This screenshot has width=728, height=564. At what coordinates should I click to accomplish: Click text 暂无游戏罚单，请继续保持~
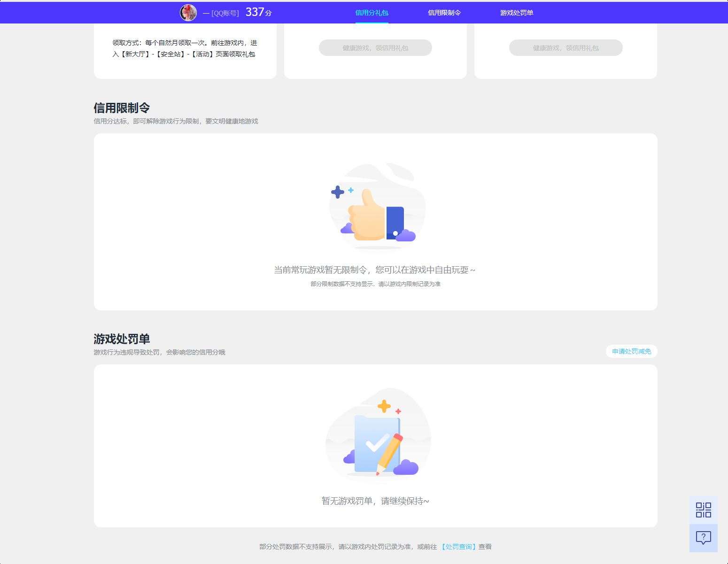tap(375, 501)
